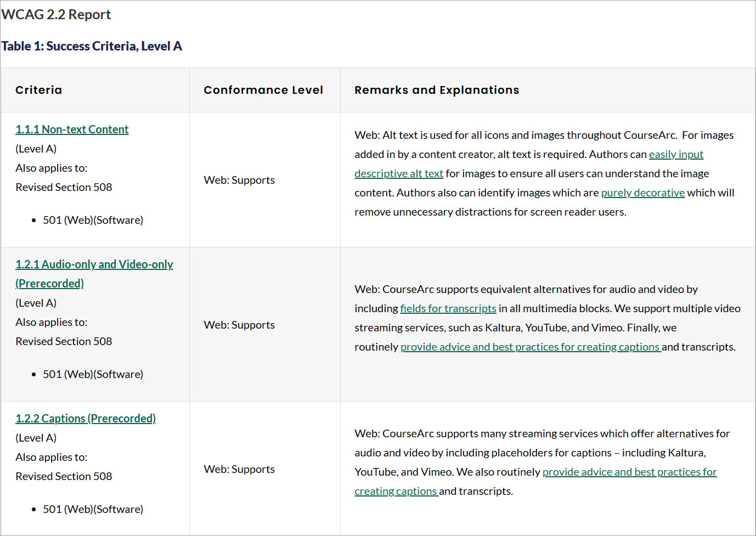Click 'Web: CourseArc supports many streaming services' sentence
Image resolution: width=756 pixels, height=536 pixels.
coord(542,434)
